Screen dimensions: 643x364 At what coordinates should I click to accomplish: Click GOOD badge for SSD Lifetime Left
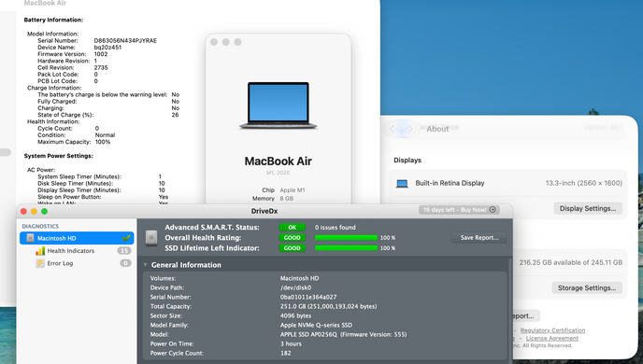(292, 247)
